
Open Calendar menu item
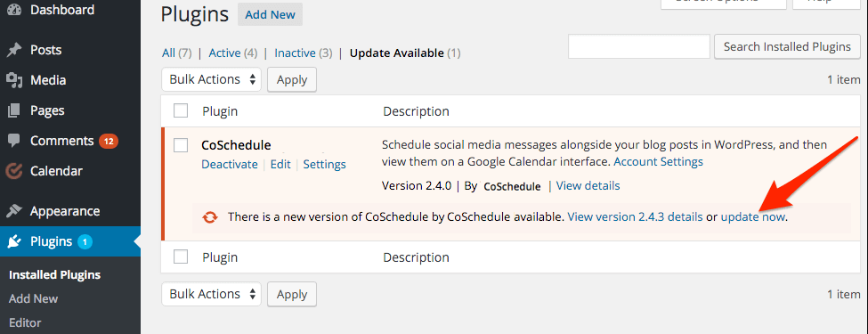click(56, 171)
